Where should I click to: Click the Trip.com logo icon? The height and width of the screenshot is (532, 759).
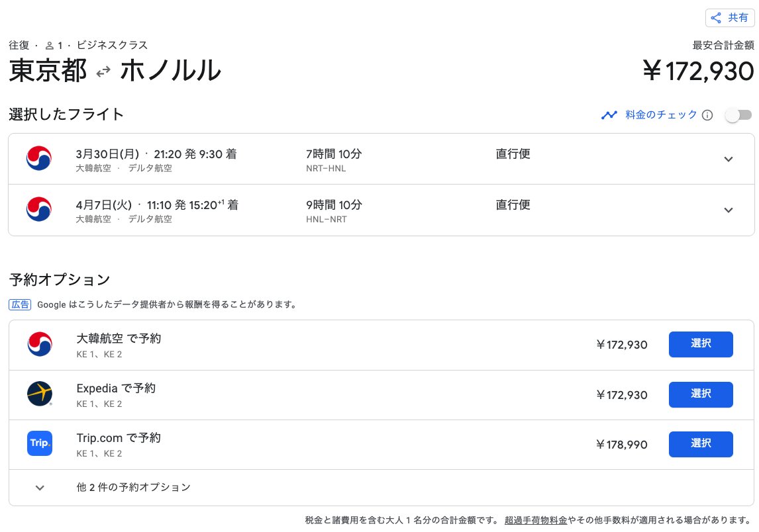40,443
